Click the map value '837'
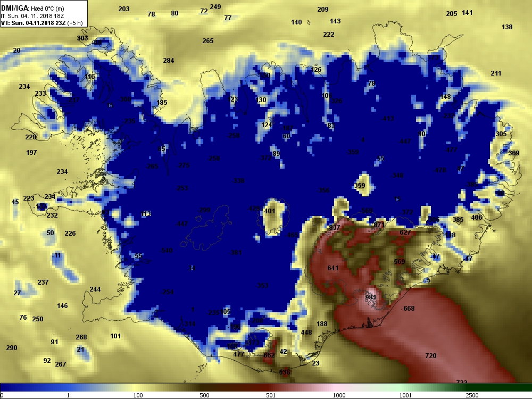The width and height of the screenshot is (532, 399). 335,227
